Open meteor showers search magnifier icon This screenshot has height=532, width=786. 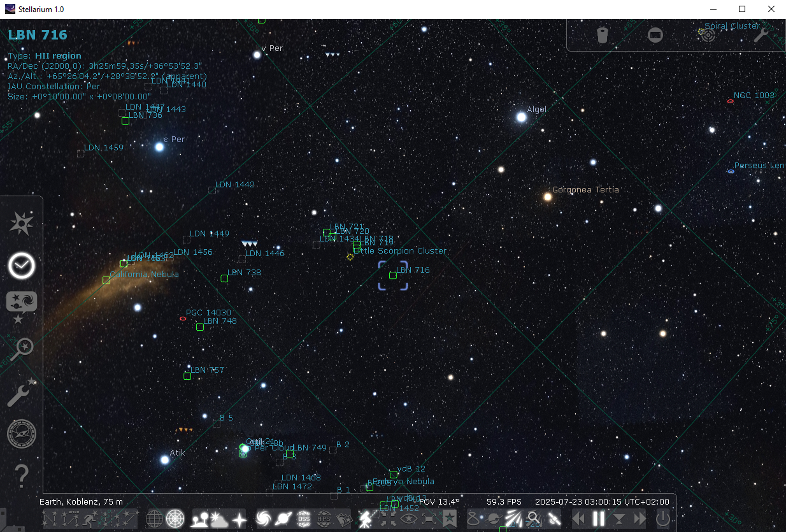pyautogui.click(x=534, y=519)
